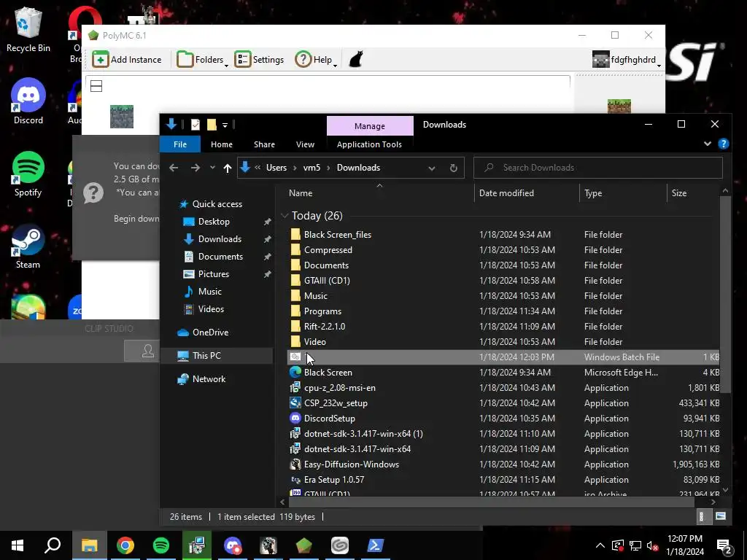Go forward in Explorer navigation
This screenshot has height=560, width=747.
tap(196, 168)
